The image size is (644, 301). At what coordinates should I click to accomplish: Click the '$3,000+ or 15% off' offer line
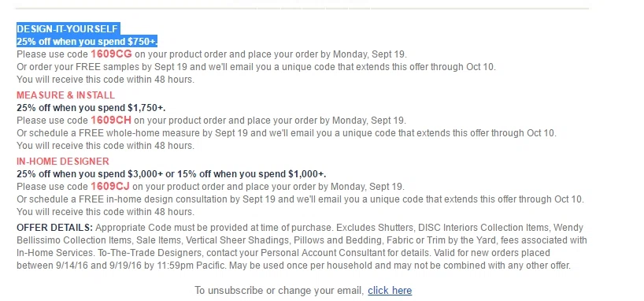click(x=172, y=174)
